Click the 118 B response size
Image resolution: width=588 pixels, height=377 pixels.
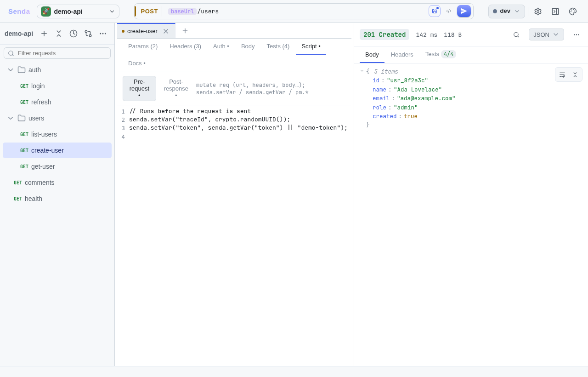[453, 35]
